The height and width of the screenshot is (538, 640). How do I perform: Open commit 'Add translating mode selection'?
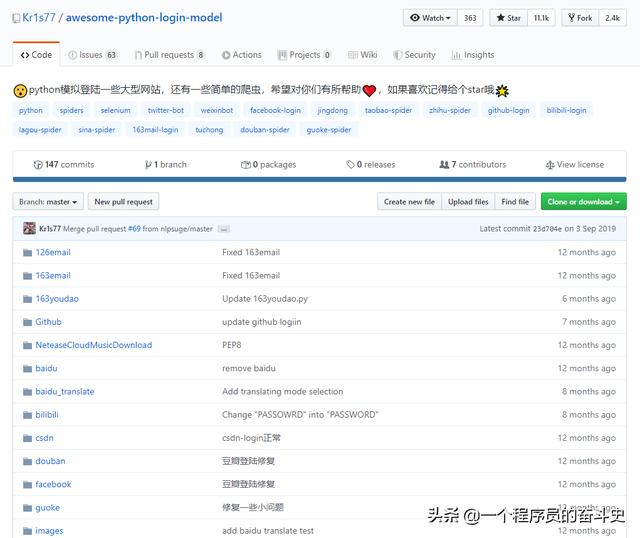point(282,391)
